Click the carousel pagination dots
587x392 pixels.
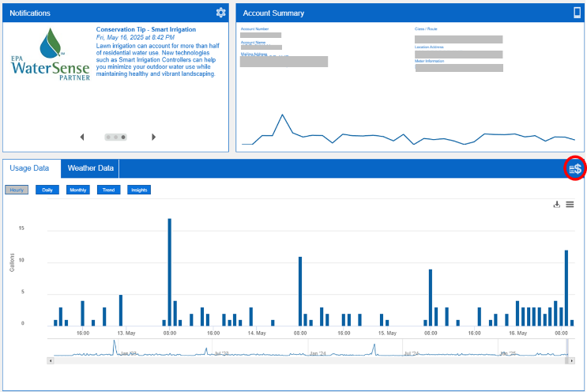[115, 137]
